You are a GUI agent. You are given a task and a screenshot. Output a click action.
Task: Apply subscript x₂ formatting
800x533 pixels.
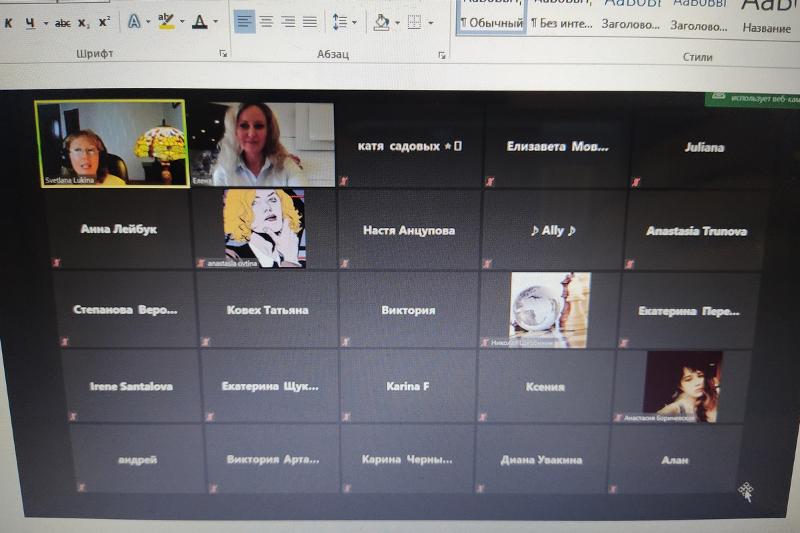click(x=84, y=22)
